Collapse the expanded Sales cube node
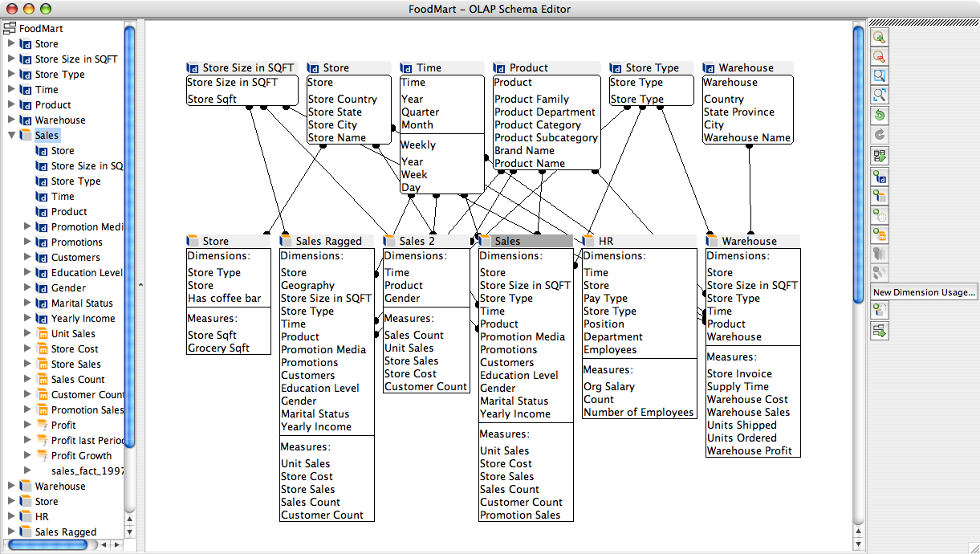 pos(11,136)
